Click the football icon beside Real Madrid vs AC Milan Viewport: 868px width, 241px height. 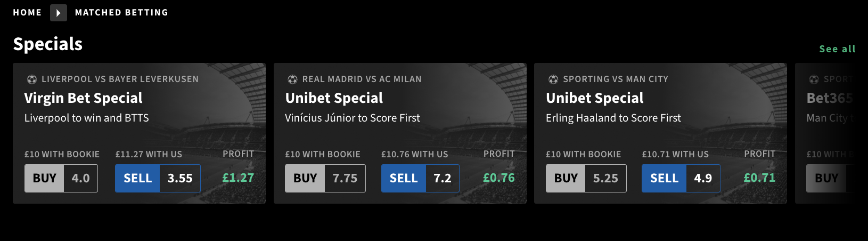tap(292, 79)
